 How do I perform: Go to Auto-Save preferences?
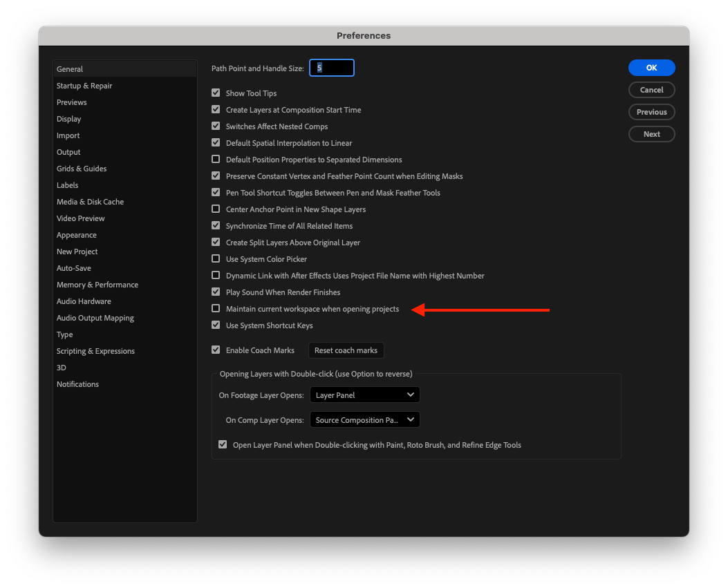click(74, 268)
